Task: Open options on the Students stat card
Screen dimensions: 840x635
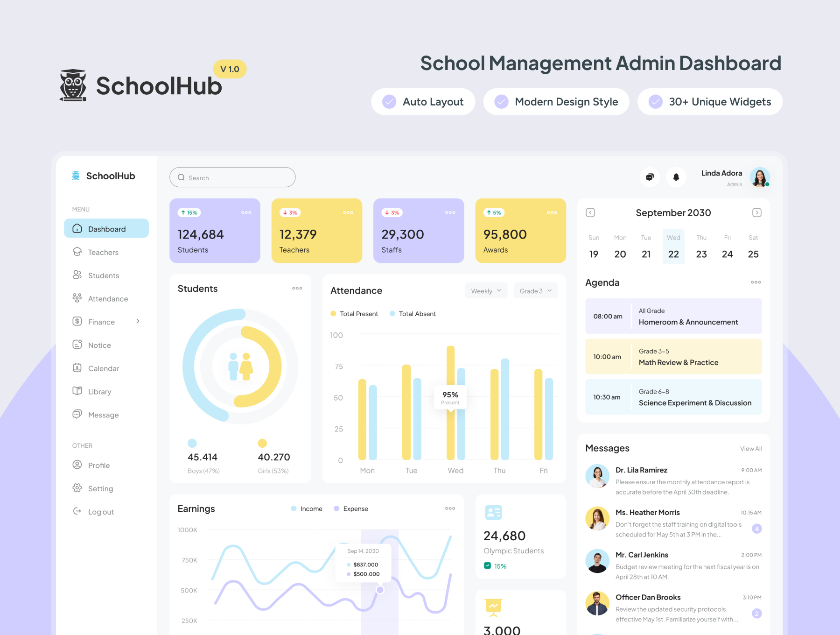Action: click(246, 212)
